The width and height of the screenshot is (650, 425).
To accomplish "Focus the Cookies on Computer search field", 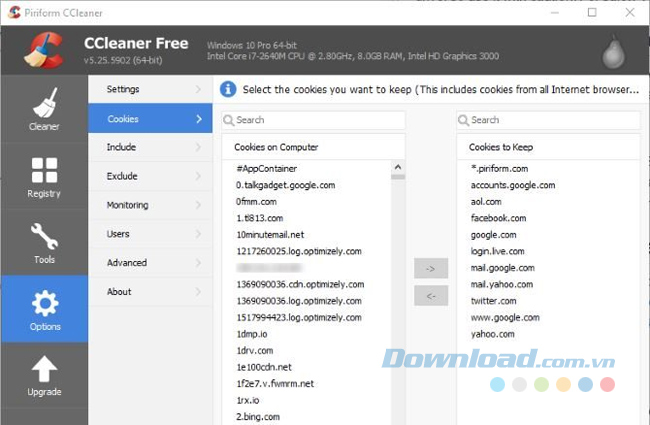I will (313, 120).
